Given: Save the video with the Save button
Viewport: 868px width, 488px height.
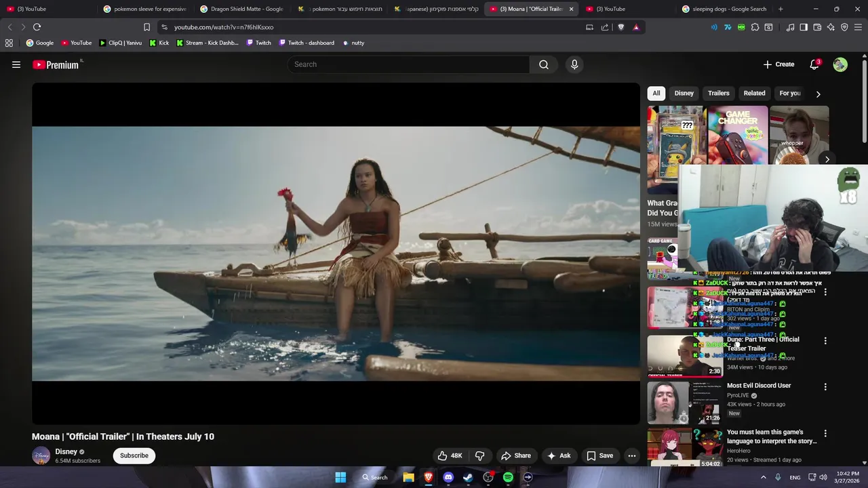Looking at the screenshot, I should coord(599,455).
